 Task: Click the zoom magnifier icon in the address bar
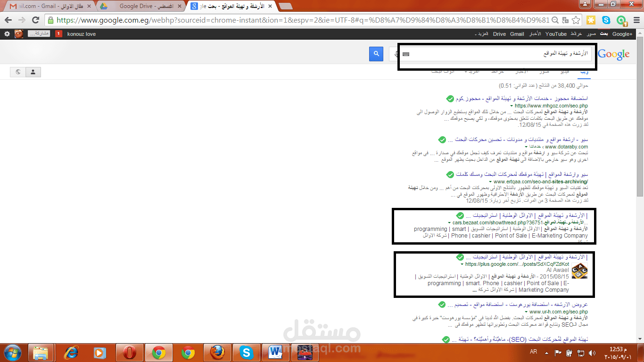pos(555,20)
